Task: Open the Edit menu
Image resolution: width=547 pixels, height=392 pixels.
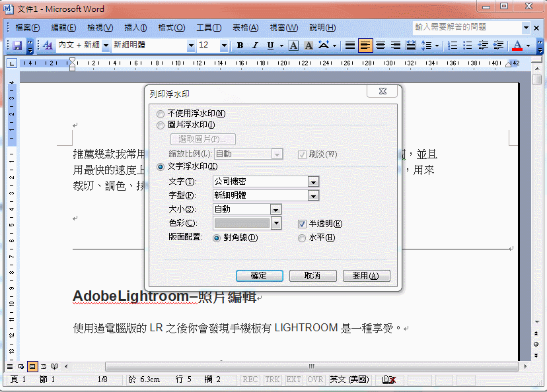Action: 63,28
